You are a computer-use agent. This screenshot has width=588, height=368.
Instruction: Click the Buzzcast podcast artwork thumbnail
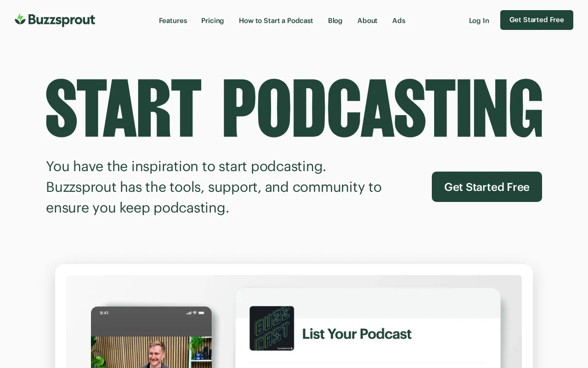[272, 328]
